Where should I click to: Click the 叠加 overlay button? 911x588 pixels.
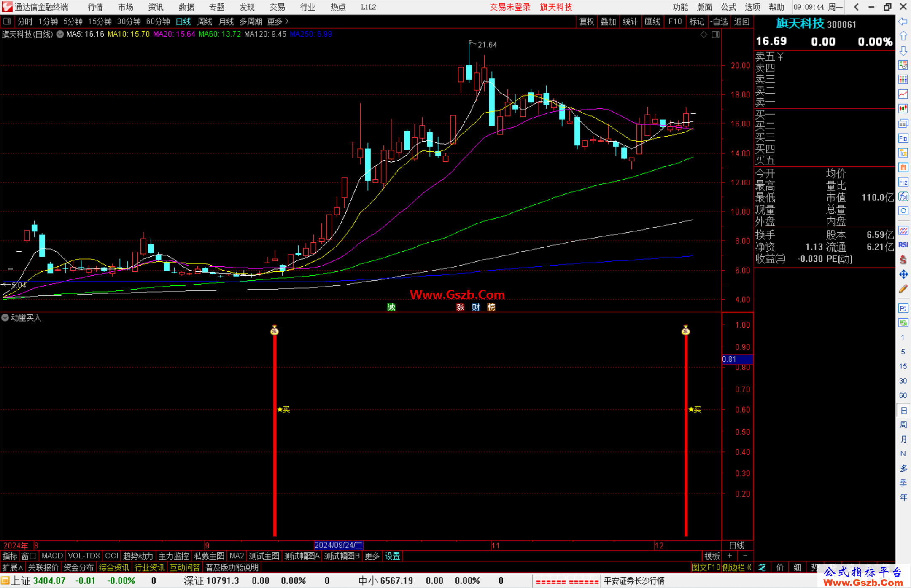(x=608, y=21)
